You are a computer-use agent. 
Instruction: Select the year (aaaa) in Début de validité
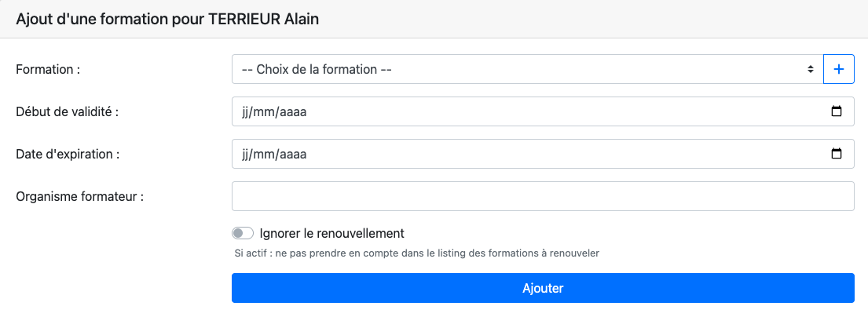pyautogui.click(x=292, y=111)
